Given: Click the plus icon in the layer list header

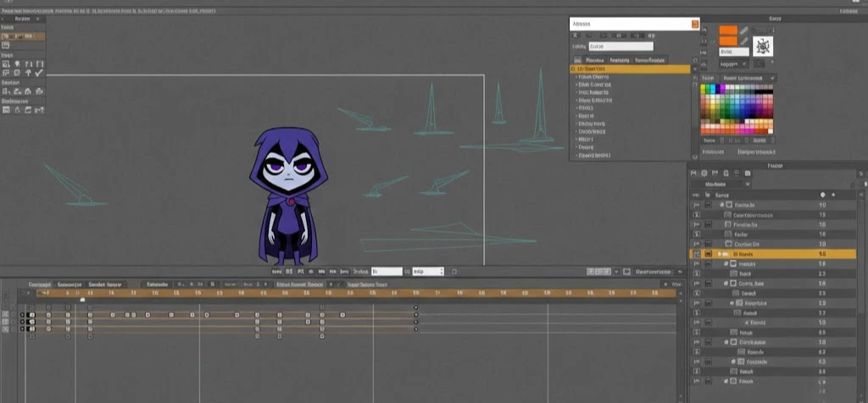Looking at the screenshot, I should coord(835,195).
